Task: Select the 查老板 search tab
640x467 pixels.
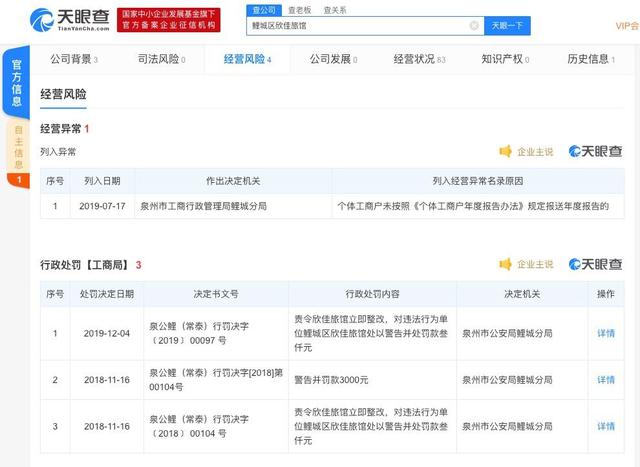Action: (300, 10)
